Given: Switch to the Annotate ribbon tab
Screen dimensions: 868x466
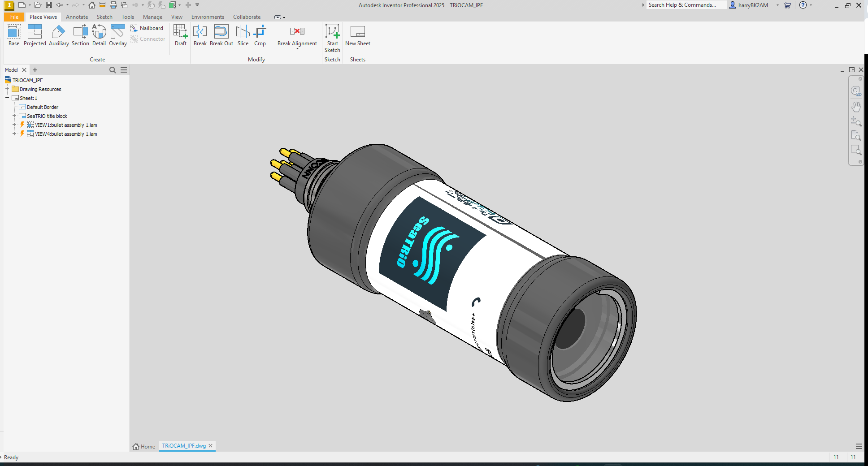Looking at the screenshot, I should (77, 17).
